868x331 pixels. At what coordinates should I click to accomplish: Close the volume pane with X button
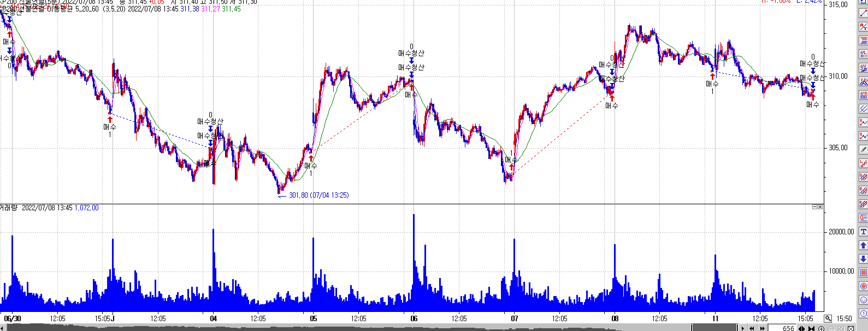point(820,207)
